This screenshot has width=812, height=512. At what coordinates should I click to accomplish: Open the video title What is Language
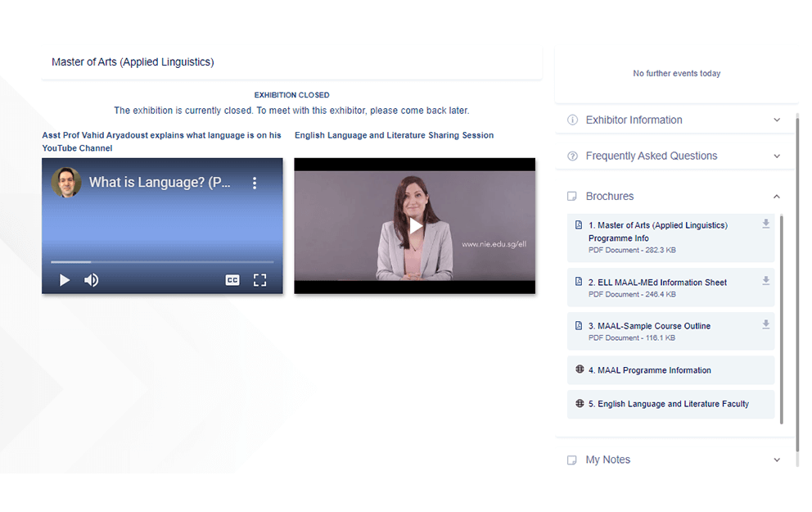pyautogui.click(x=160, y=183)
